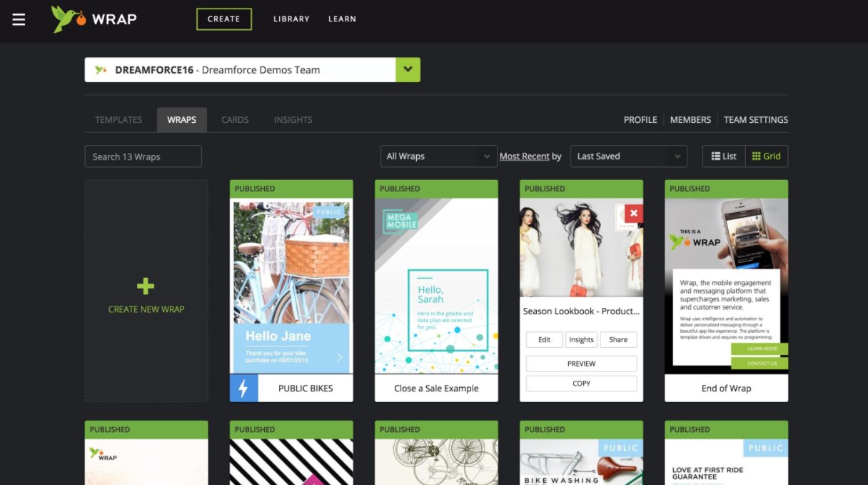Image resolution: width=868 pixels, height=485 pixels.
Task: Click the green plus create icon
Action: (x=146, y=286)
